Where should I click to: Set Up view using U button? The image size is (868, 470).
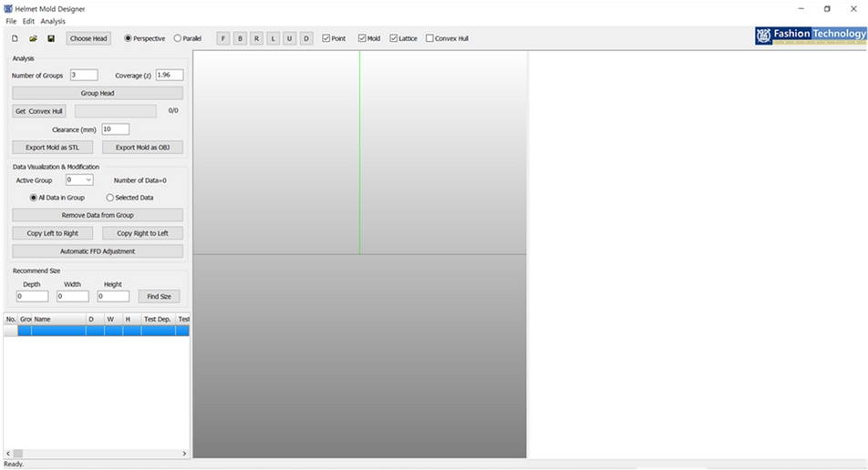pos(289,38)
